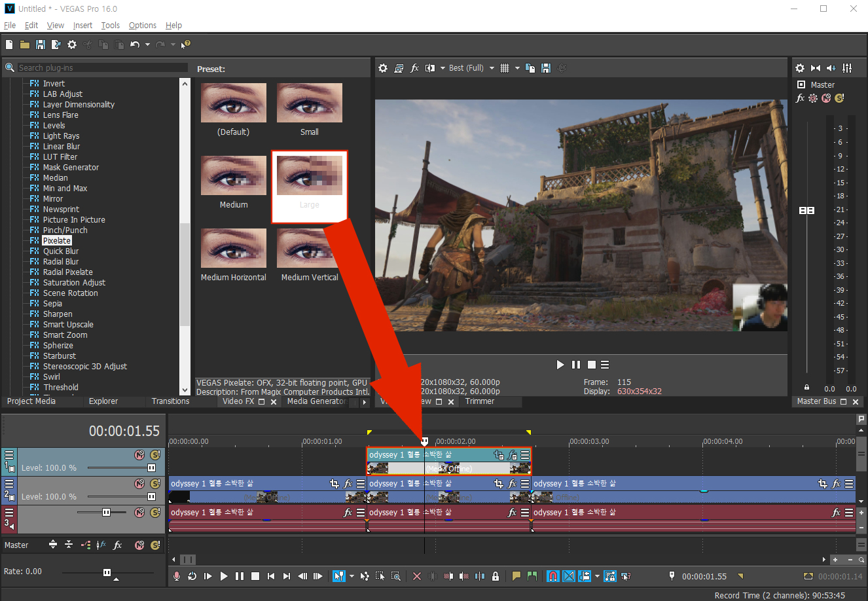
Task: Insert a marker on timeline
Action: click(x=516, y=576)
